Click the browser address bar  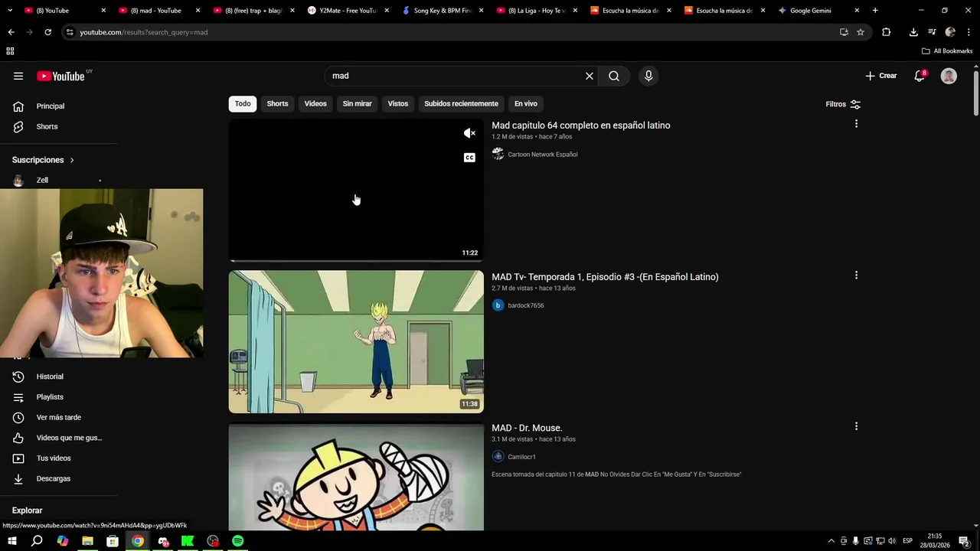coord(452,32)
